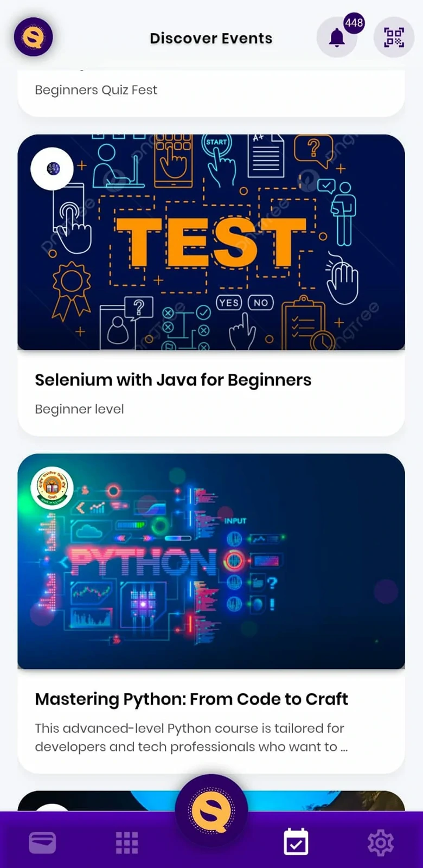Tap the 448 notification count badge

tap(354, 23)
